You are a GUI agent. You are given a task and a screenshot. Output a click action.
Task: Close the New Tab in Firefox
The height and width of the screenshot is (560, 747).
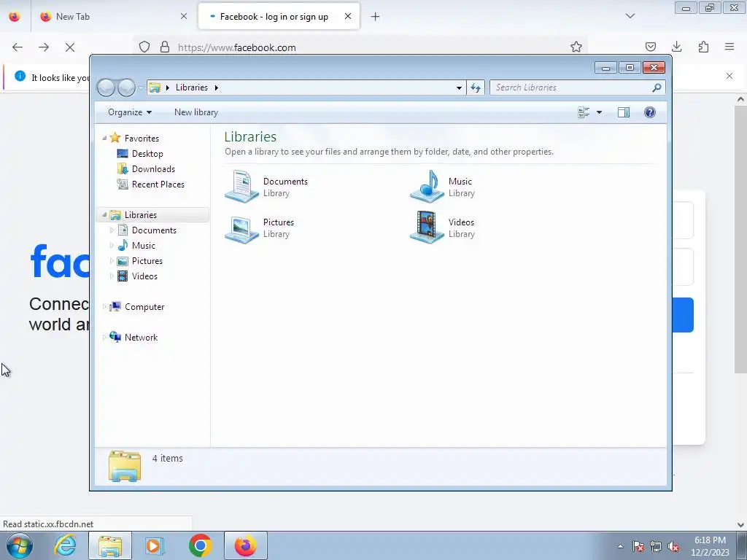point(184,17)
